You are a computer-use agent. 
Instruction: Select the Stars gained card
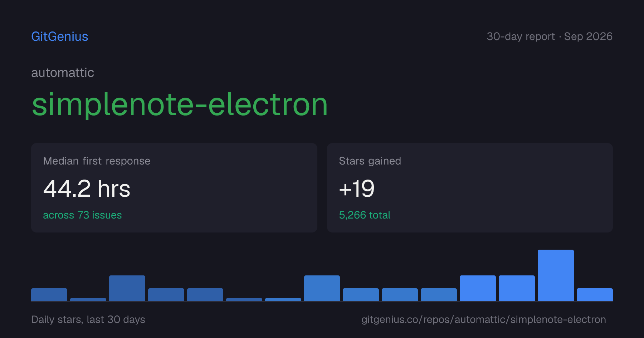(470, 188)
